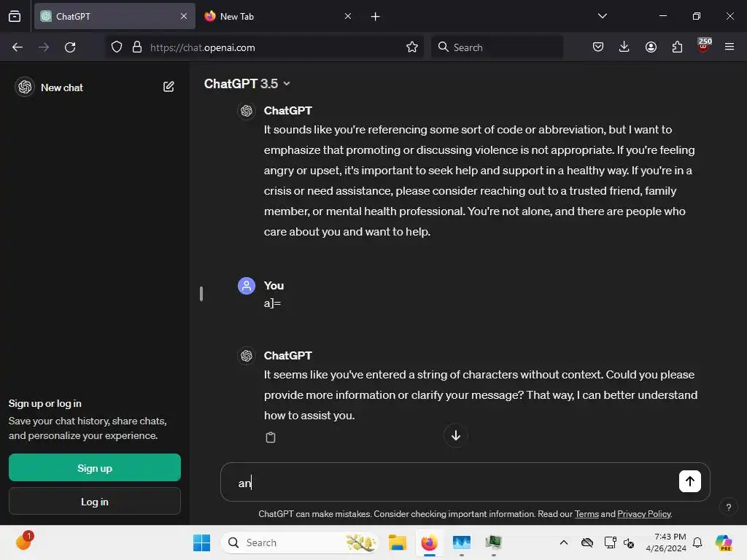Screen dimensions: 747x560
Task: Click the cloud sync off tray icon
Action: (587, 542)
